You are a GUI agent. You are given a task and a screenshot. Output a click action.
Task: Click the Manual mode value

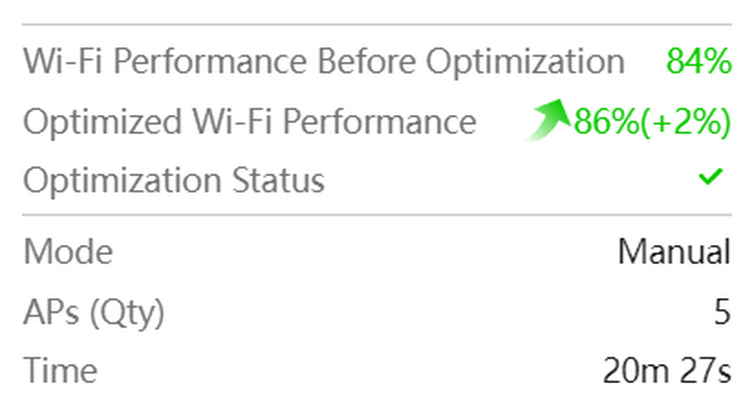(675, 251)
